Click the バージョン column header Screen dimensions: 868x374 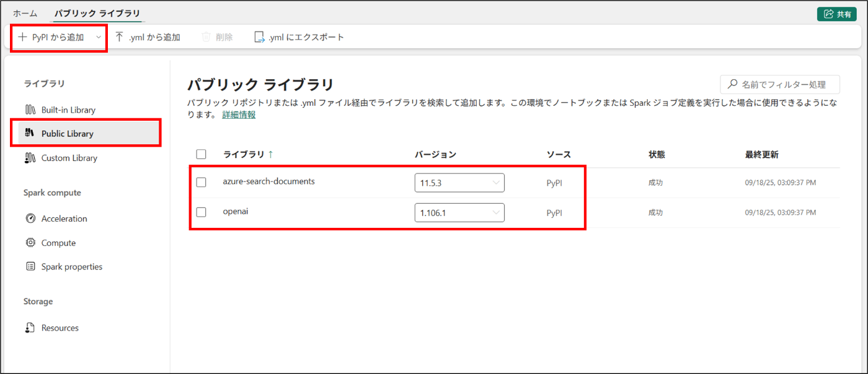[435, 154]
